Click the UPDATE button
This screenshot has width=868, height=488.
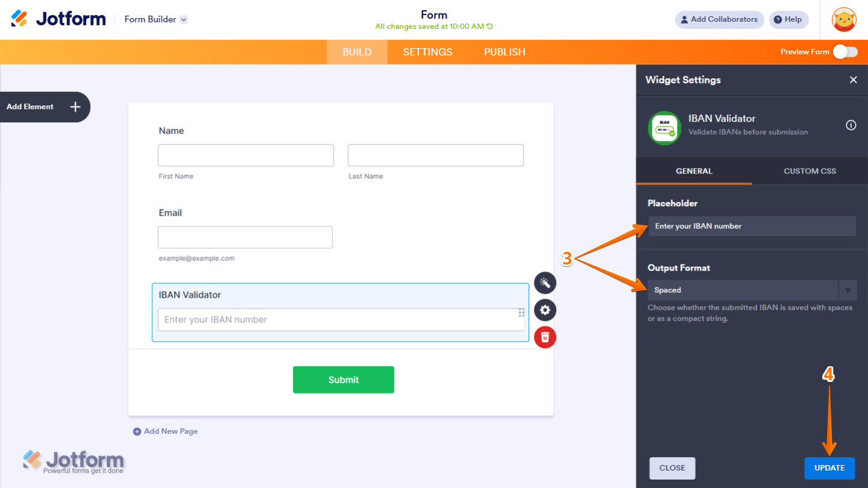coord(829,468)
